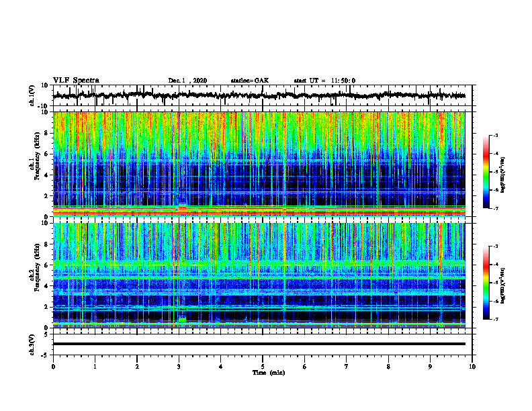532x411 pixels.
Task: Click the '5' tick on ch.3(V) axis
Action: (46, 334)
